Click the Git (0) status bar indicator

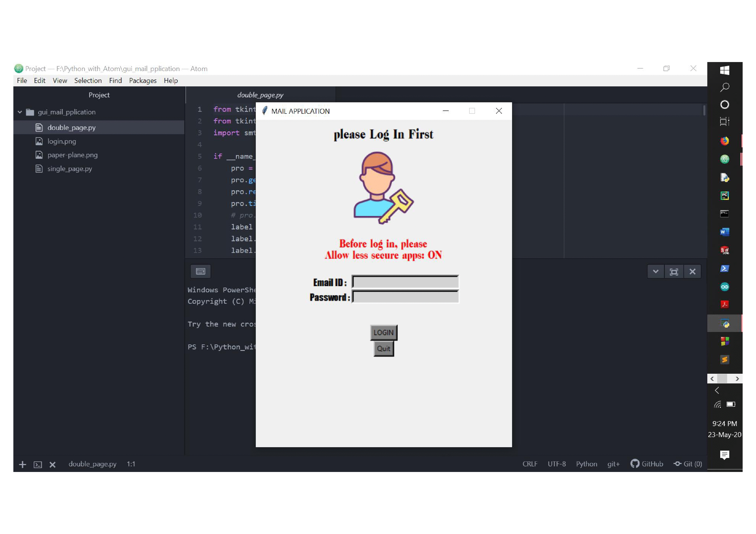click(688, 464)
